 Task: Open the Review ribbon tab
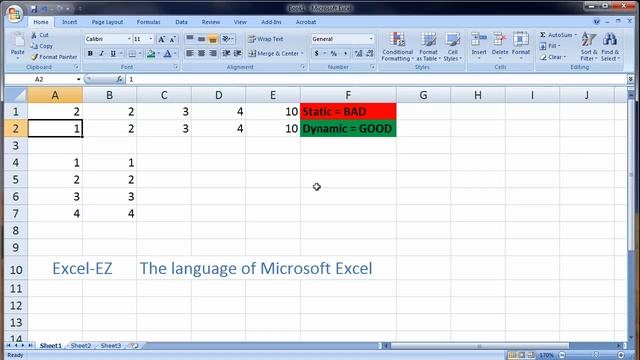(211, 22)
